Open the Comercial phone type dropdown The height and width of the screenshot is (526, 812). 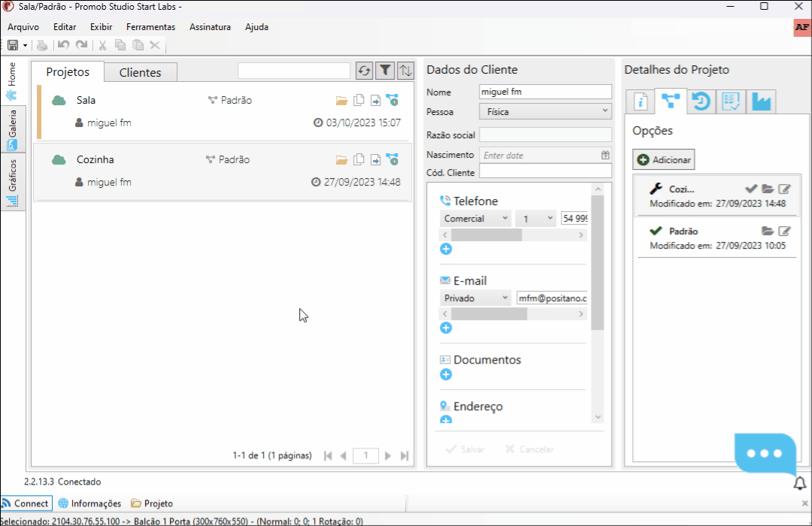(x=475, y=219)
